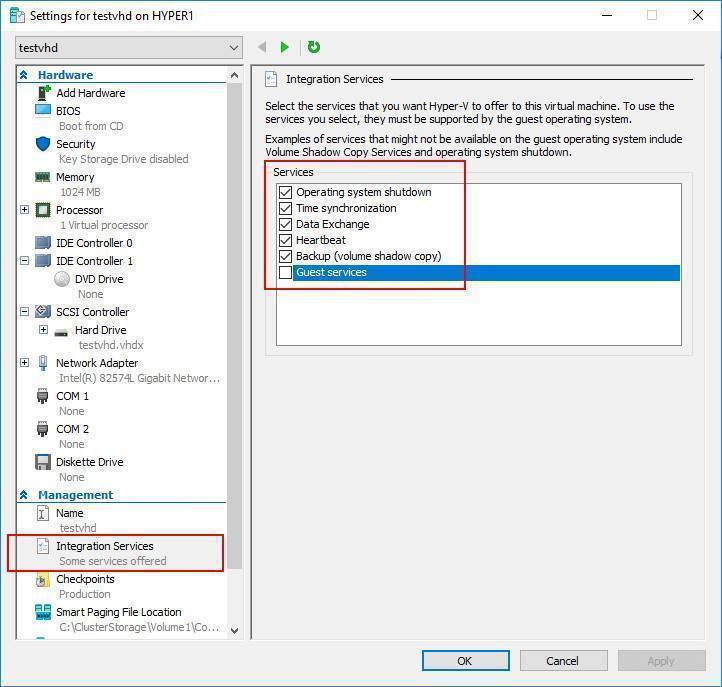Click the Name item icon
The width and height of the screenshot is (722, 687).
point(42,513)
